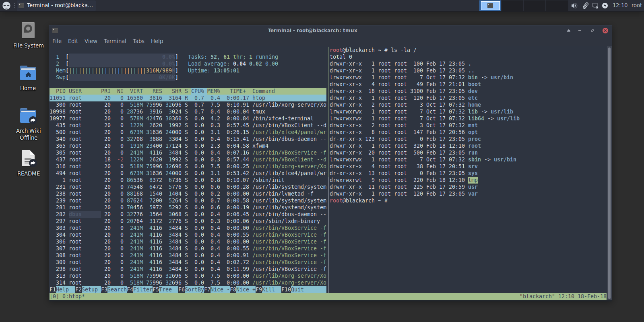Screen dimensions: 644x322
Task: Click the tmux window label 0:htop*
Action: point(74,296)
